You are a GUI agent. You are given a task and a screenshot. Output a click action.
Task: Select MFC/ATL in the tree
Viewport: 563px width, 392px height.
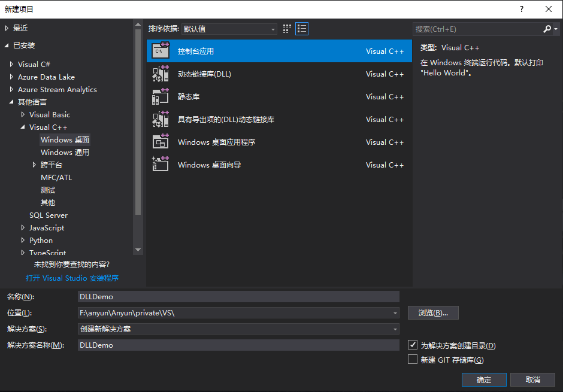coord(56,178)
